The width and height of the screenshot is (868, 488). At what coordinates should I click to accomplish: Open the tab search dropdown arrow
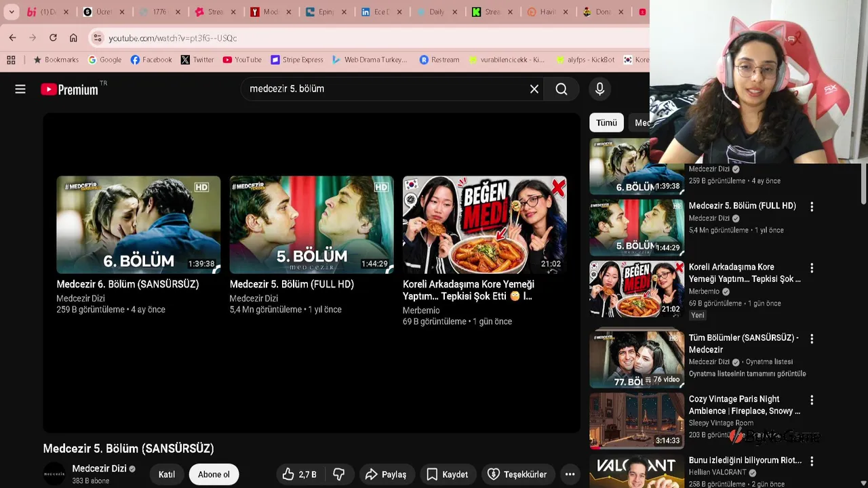(x=12, y=12)
